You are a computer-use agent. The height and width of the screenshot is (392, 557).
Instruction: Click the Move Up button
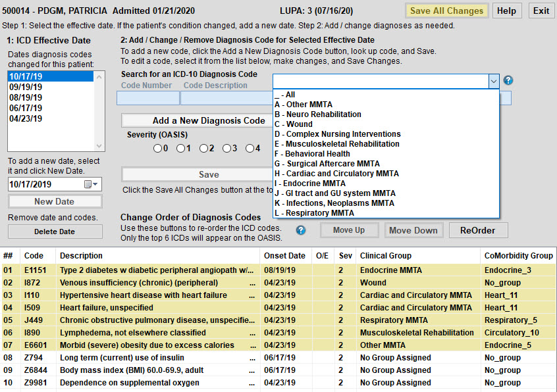point(349,230)
